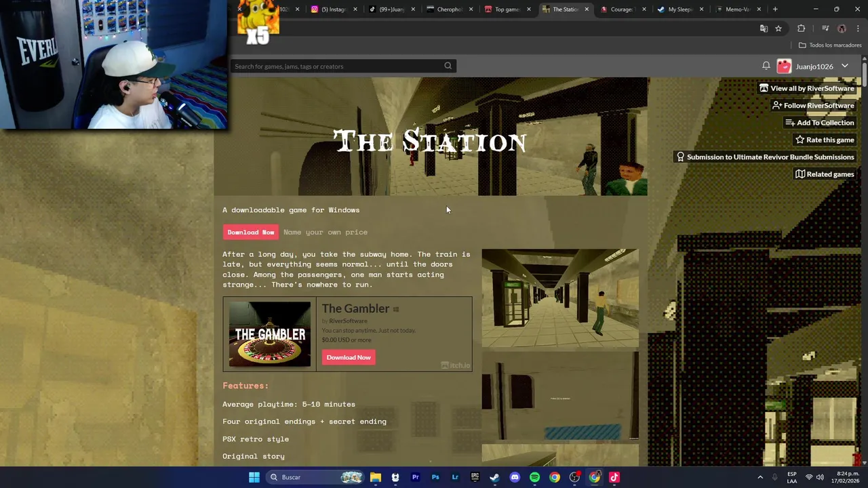This screenshot has width=868, height=488.
Task: Close the Instagram tab
Action: [x=355, y=9]
